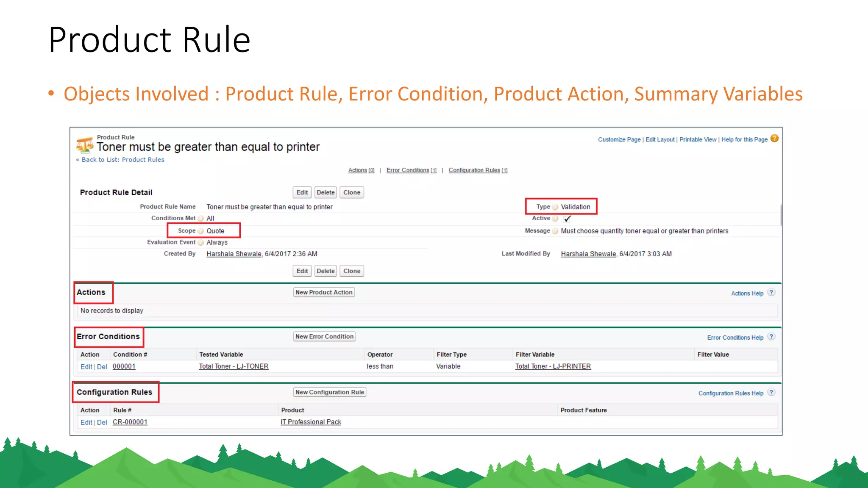Open creator Harshala Shewale under Created By

[x=234, y=254]
